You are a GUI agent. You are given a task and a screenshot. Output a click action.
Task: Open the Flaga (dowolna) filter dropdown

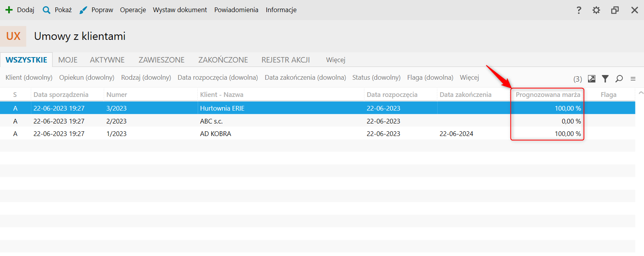[x=430, y=77]
